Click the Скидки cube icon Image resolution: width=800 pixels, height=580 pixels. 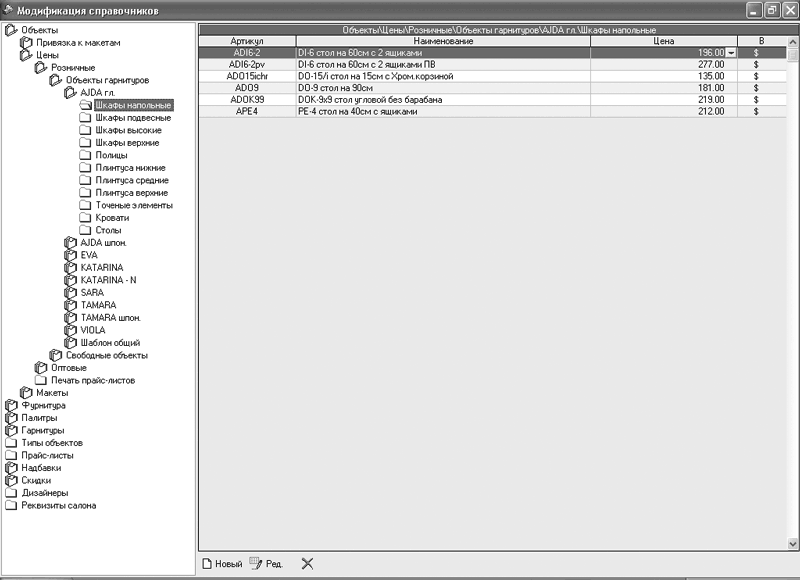tap(11, 481)
